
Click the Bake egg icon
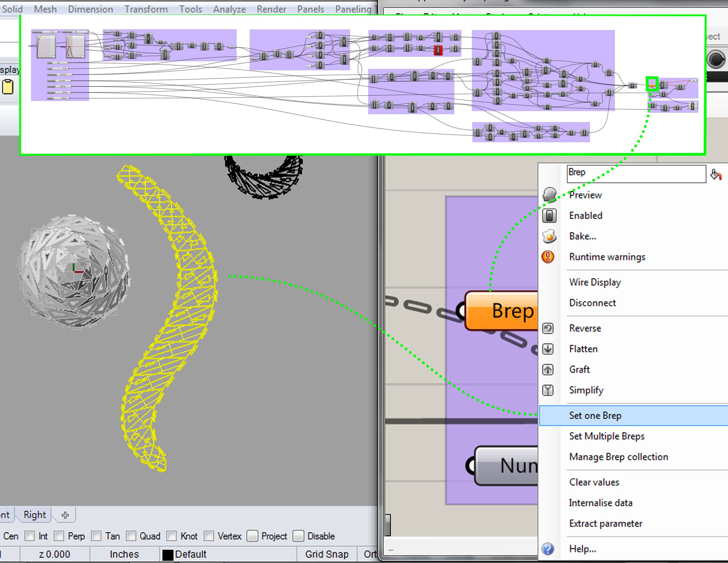pos(549,236)
